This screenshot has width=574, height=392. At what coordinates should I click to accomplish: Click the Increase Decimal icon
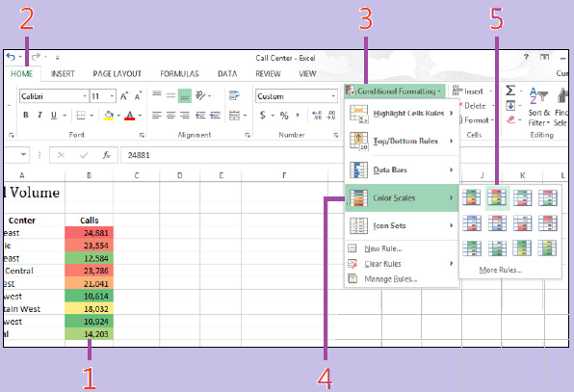coord(317,116)
